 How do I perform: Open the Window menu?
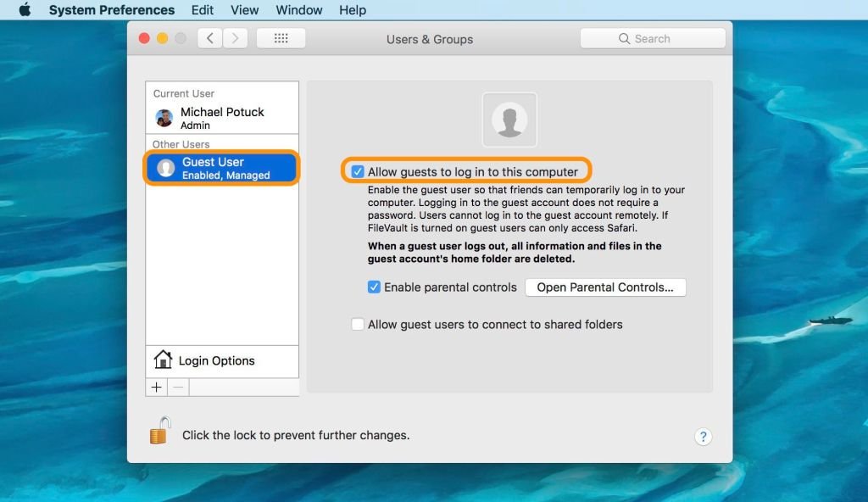(x=299, y=10)
